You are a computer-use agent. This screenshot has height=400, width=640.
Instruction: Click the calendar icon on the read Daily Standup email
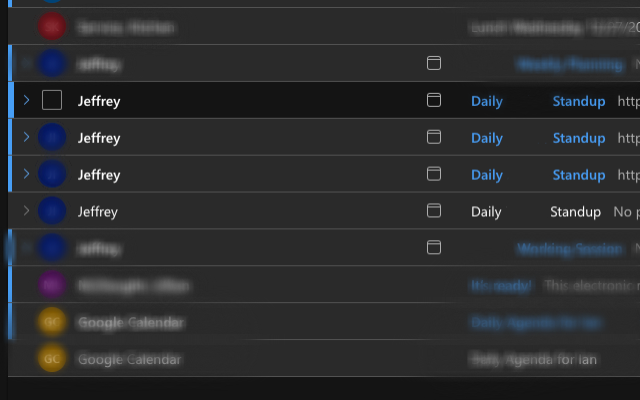(434, 211)
